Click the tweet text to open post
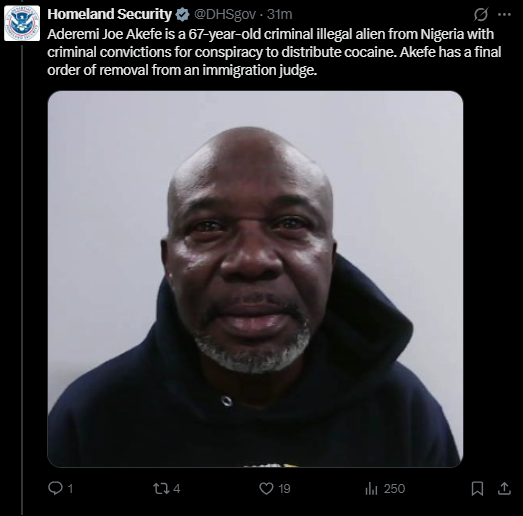Viewport: 523px width, 516px height. click(x=274, y=52)
